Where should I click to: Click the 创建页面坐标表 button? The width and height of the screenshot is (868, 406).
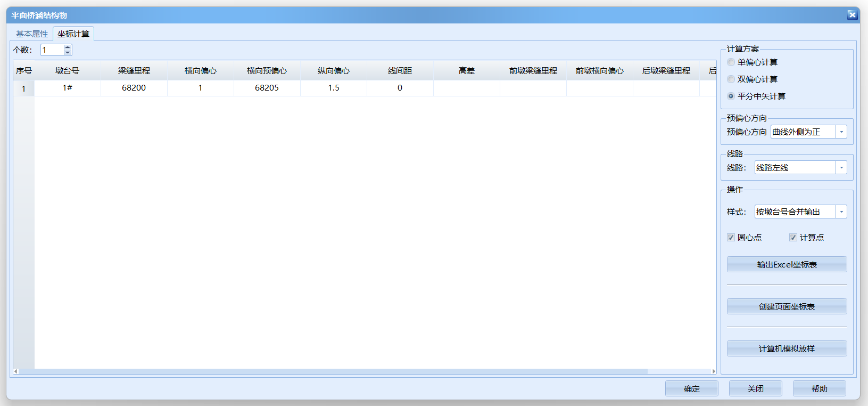pos(787,307)
